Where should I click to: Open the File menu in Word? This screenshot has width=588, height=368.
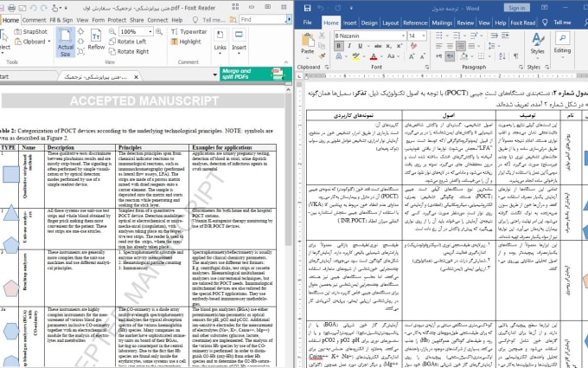tap(308, 23)
